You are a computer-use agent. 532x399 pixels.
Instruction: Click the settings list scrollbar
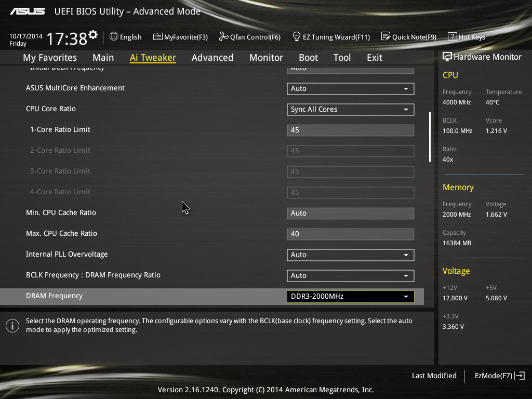[x=430, y=137]
